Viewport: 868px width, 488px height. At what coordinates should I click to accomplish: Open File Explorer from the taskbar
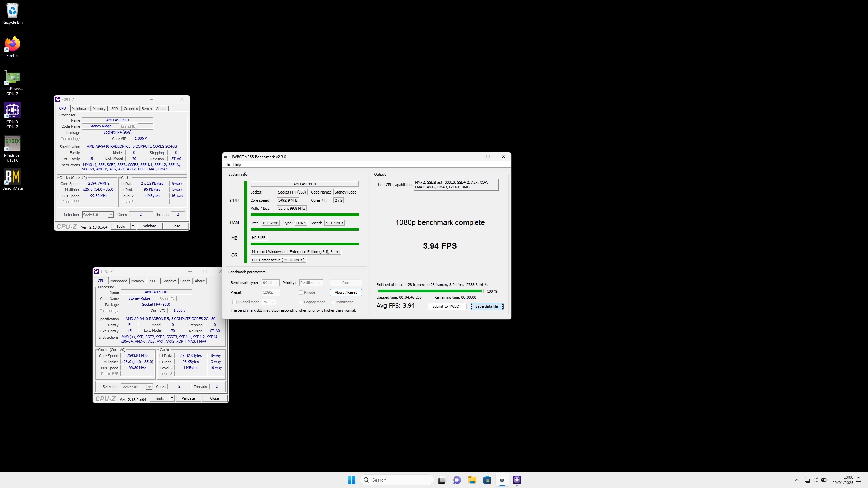[472, 480]
